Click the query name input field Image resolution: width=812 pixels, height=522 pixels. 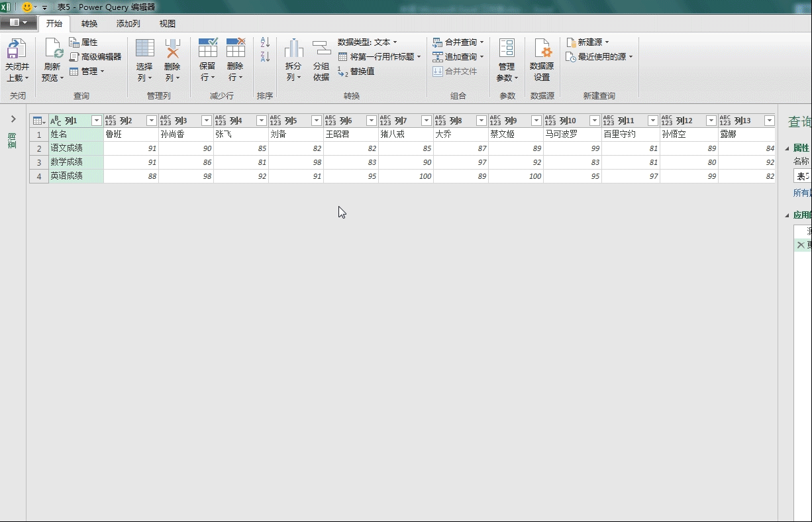point(803,176)
